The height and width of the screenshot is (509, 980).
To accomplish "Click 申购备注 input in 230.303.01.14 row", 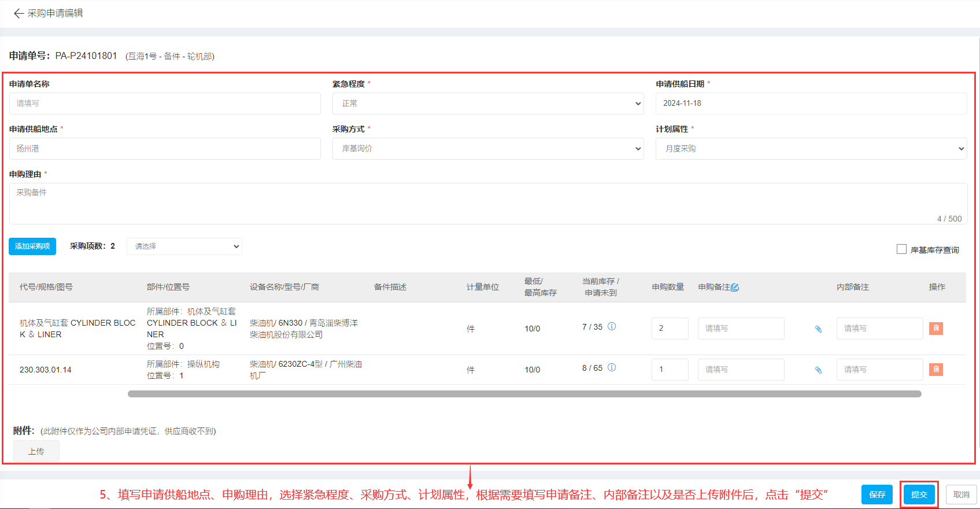I will (x=741, y=370).
